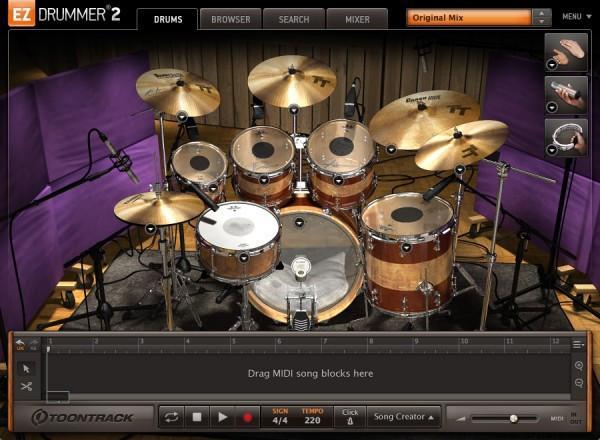Hit the left crash cymbal

178,92
